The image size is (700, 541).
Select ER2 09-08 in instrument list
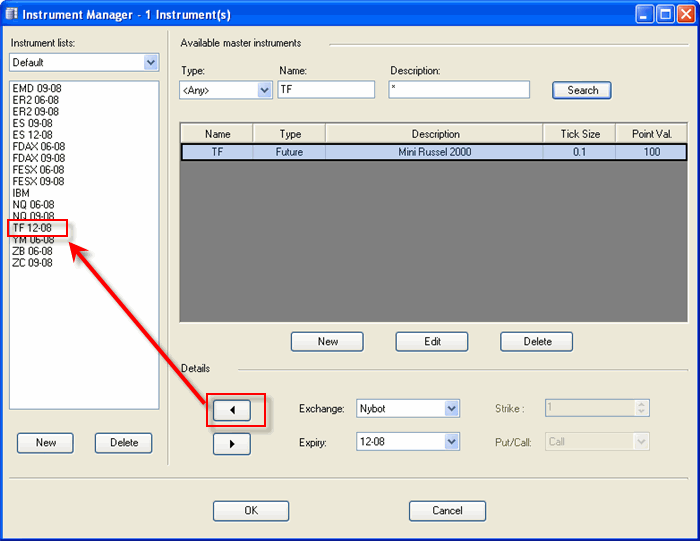click(x=35, y=112)
